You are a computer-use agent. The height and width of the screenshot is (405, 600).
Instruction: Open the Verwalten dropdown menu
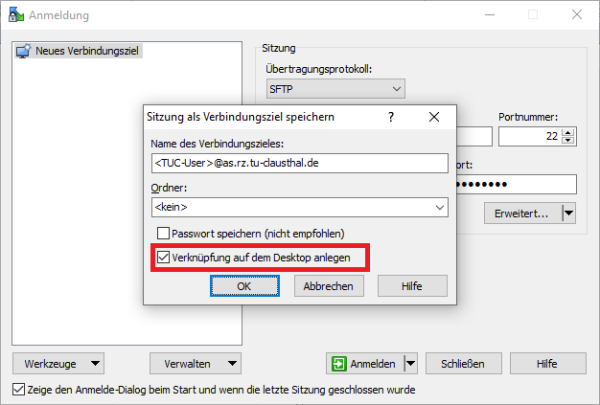[232, 363]
